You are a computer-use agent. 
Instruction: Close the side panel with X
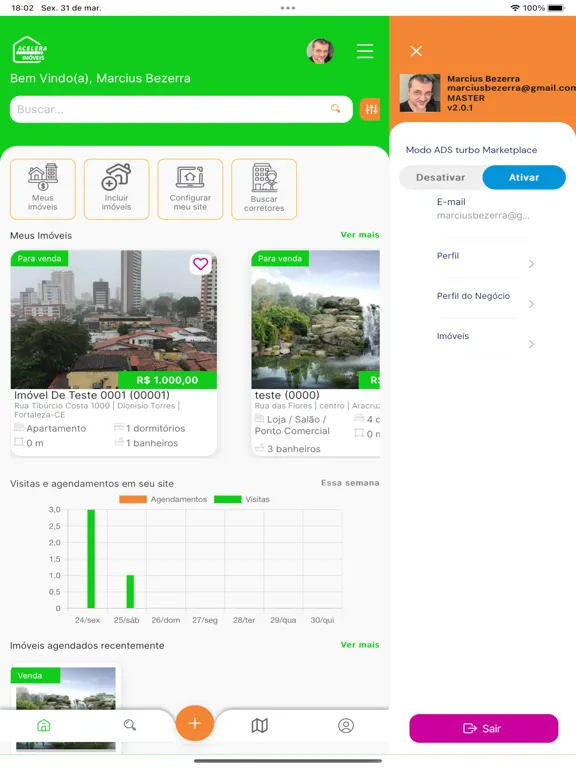point(416,51)
